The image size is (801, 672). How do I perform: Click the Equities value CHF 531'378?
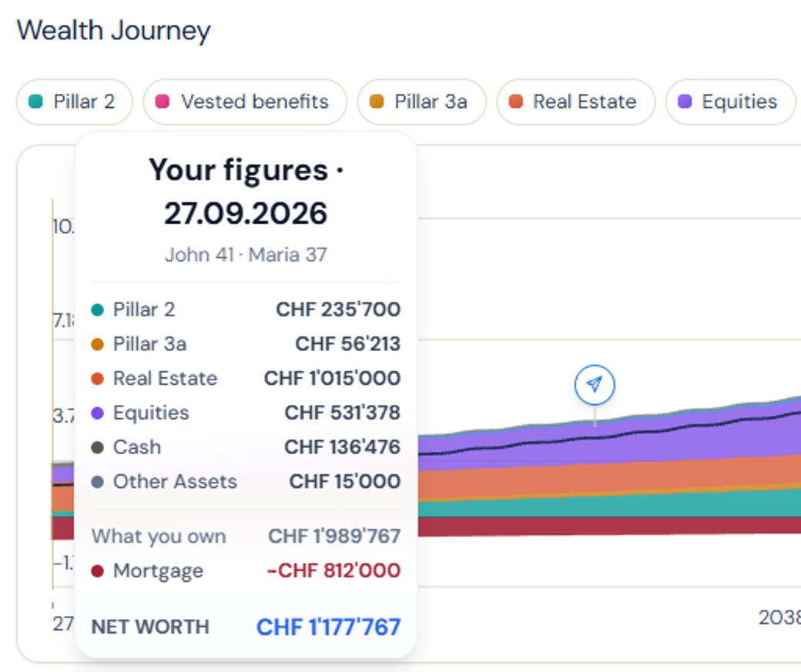point(342,413)
